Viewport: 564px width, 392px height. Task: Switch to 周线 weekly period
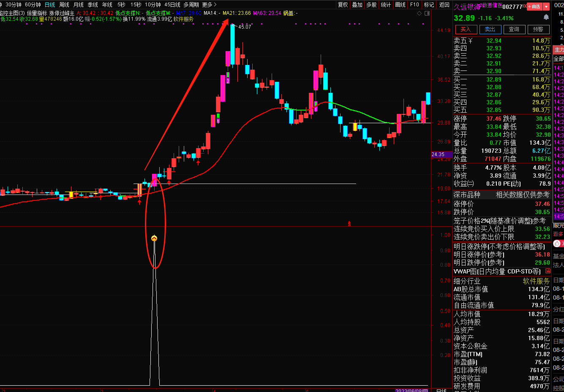tap(64, 5)
